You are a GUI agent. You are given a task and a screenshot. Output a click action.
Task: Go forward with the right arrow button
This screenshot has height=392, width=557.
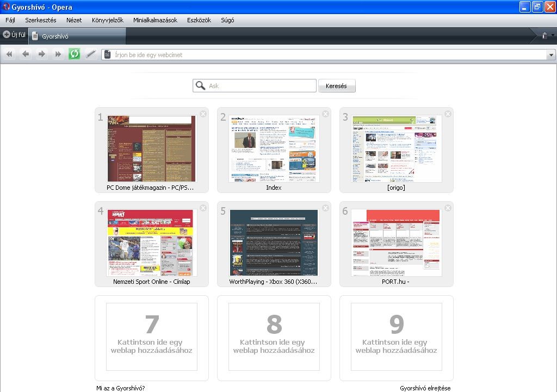(x=41, y=54)
